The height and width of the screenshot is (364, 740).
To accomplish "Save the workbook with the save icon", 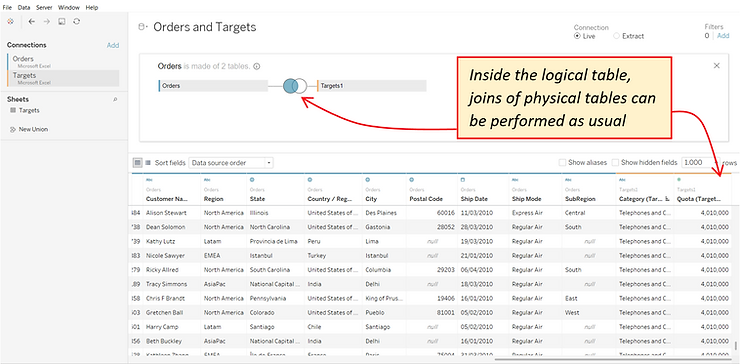I will pos(61,22).
